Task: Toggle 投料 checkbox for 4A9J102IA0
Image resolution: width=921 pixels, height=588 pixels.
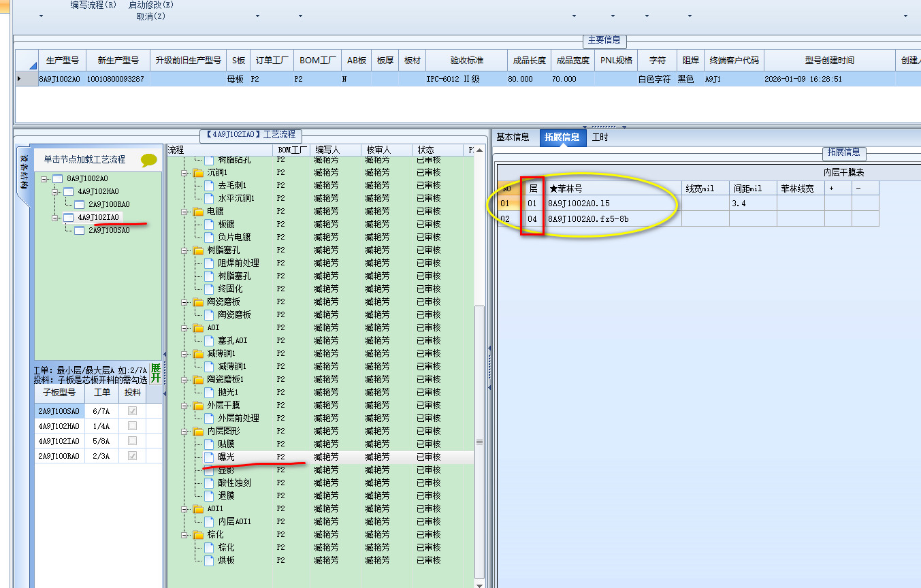Action: 132,441
